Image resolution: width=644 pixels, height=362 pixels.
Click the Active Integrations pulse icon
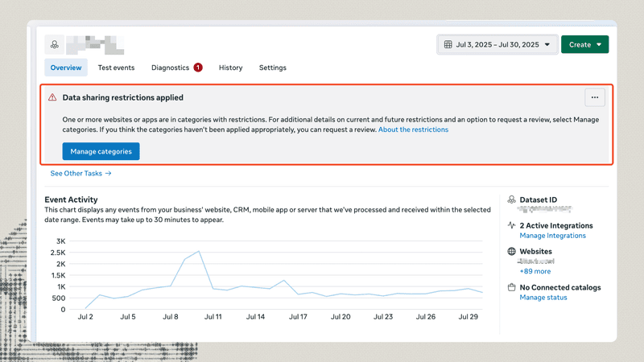pyautogui.click(x=511, y=225)
